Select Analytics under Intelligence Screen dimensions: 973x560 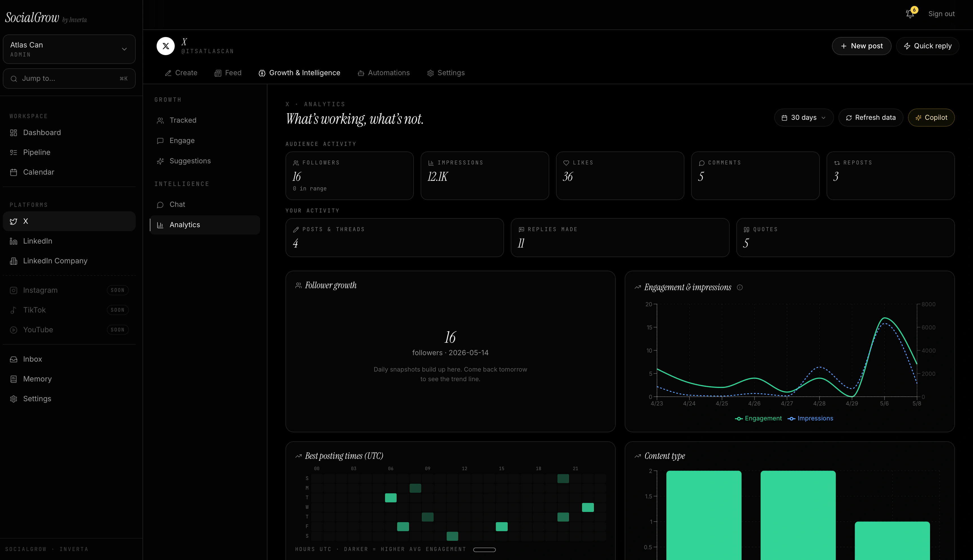coord(205,225)
